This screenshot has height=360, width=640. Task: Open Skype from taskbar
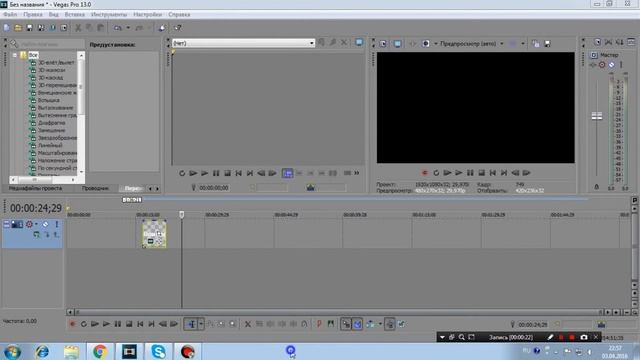(158, 351)
